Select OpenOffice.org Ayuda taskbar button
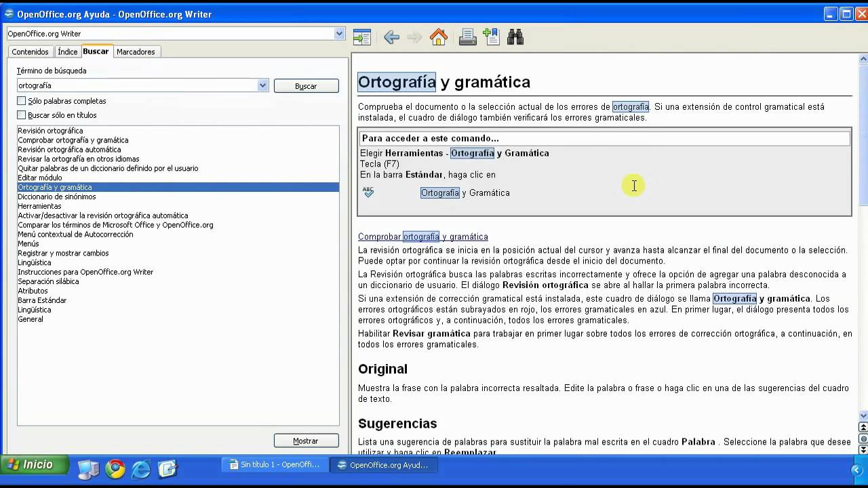The image size is (868, 488). pyautogui.click(x=384, y=465)
